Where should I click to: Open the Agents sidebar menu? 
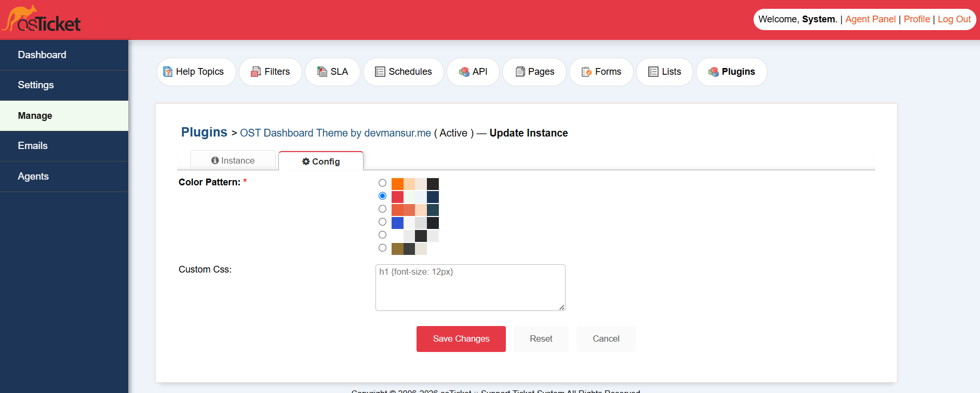(64, 177)
